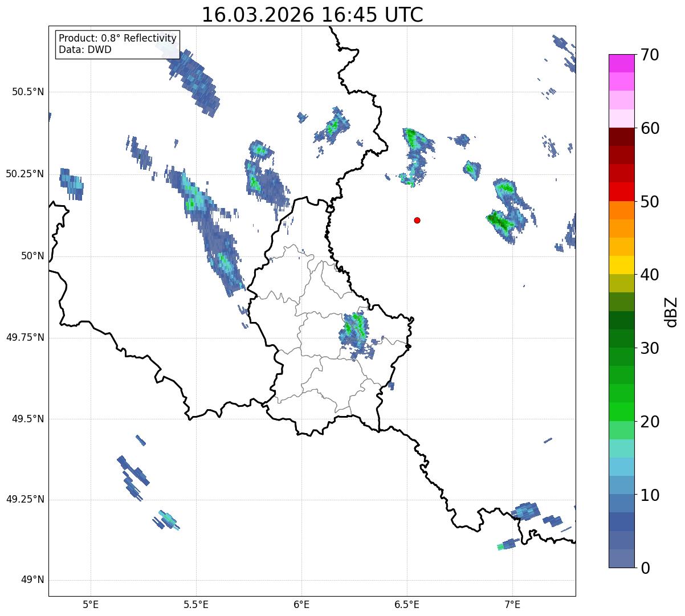Click longitude label 5°E
This screenshot has width=685, height=616.
pyautogui.click(x=91, y=604)
